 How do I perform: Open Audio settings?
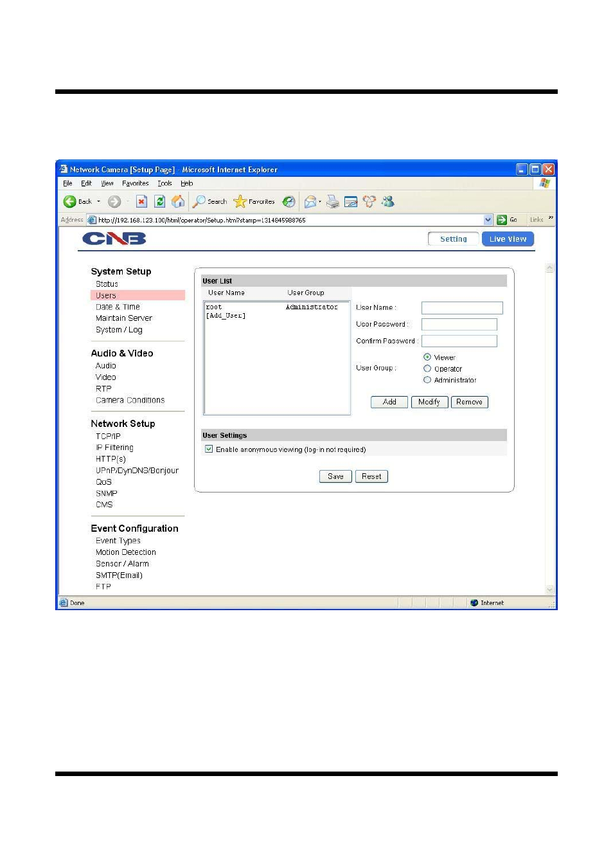[106, 366]
